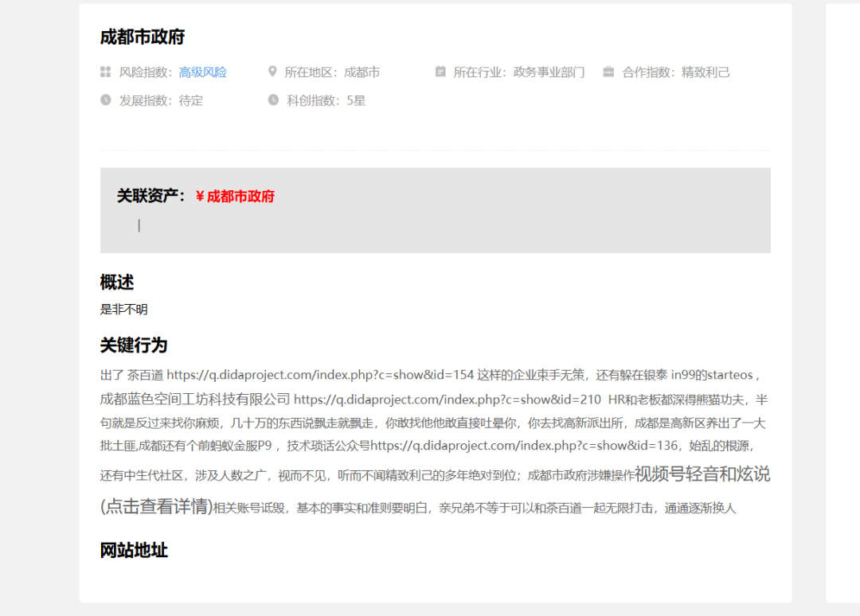Click the 合作指数：精致利己 text
Viewport: 860px width, 616px height.
(x=676, y=72)
